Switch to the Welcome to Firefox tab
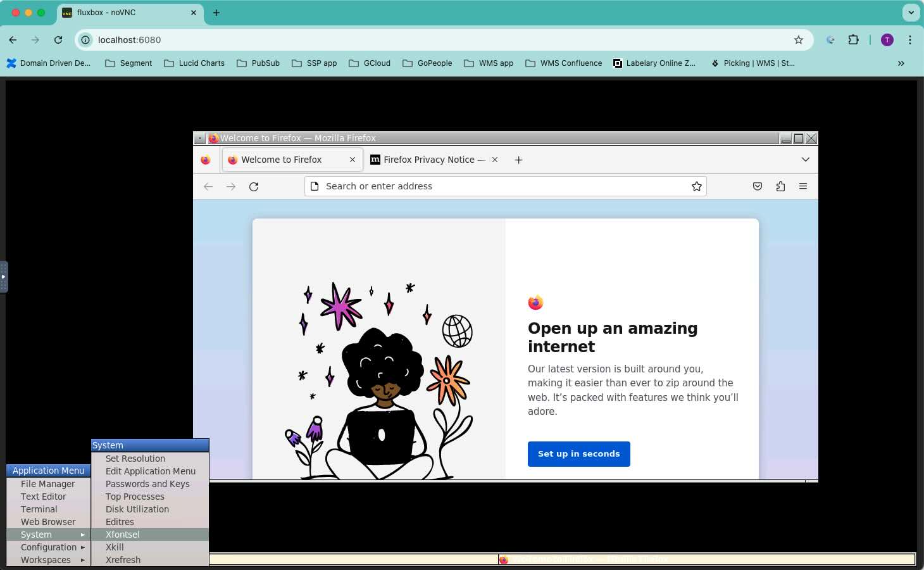This screenshot has height=570, width=924. [x=292, y=160]
